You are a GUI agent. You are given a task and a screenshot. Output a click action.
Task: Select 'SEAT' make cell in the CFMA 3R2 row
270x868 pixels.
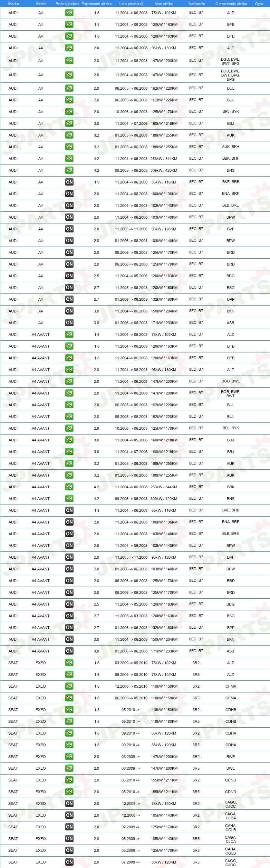(13, 686)
